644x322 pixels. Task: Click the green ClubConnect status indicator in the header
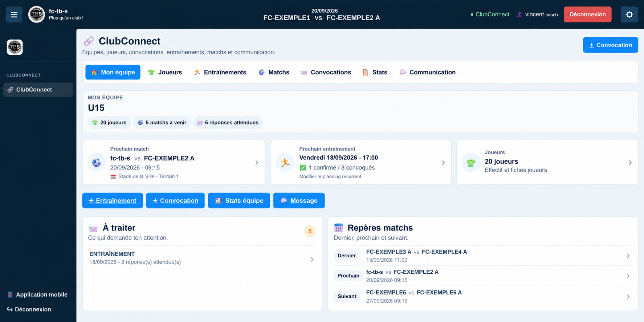(x=490, y=15)
